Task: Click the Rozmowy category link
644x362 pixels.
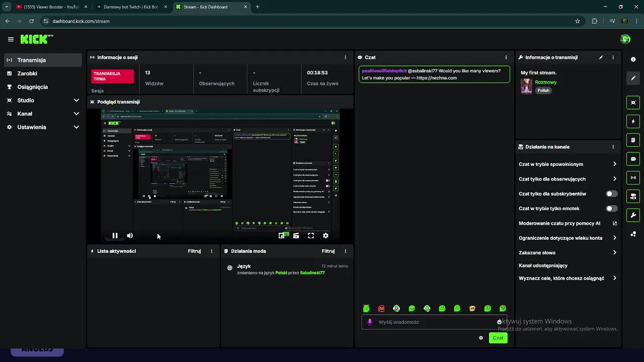Action: [545, 82]
